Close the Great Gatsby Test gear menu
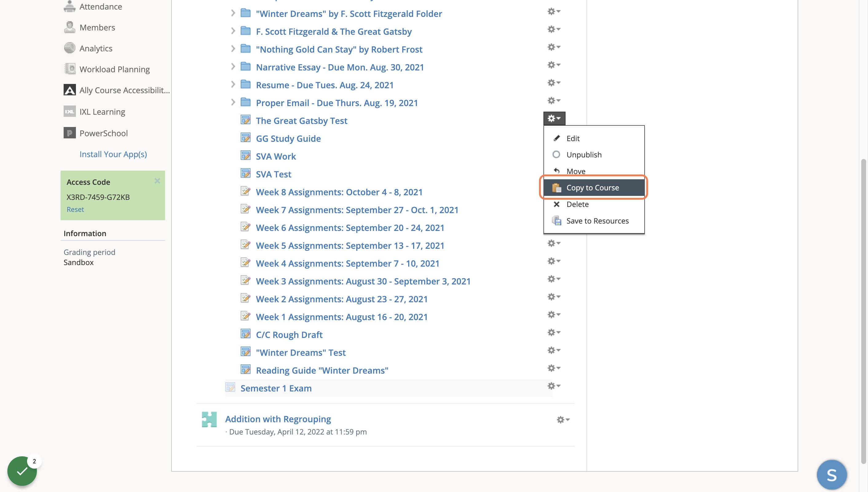The width and height of the screenshot is (868, 492). (554, 119)
